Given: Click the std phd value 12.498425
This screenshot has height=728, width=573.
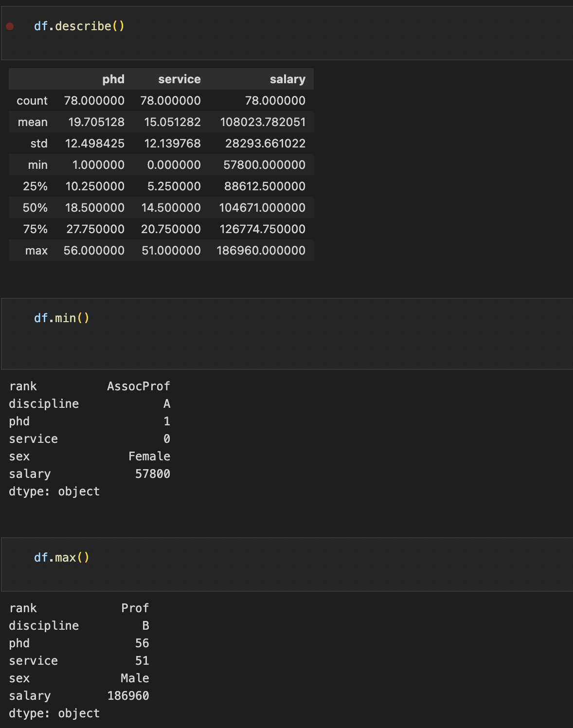Looking at the screenshot, I should tap(95, 144).
